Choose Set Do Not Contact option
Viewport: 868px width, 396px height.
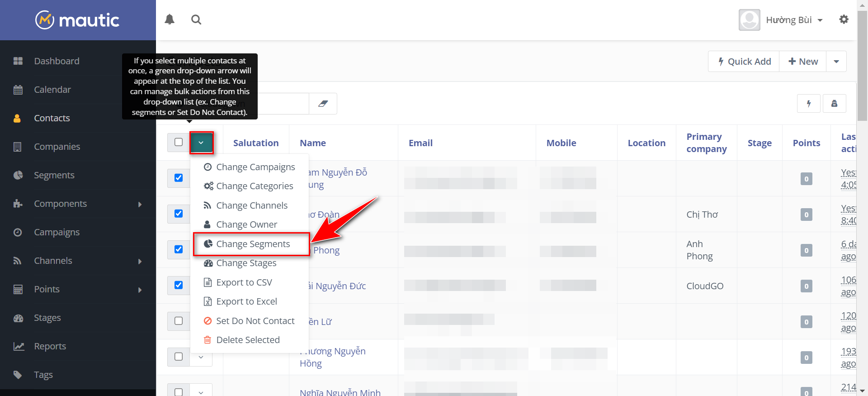coord(255,321)
